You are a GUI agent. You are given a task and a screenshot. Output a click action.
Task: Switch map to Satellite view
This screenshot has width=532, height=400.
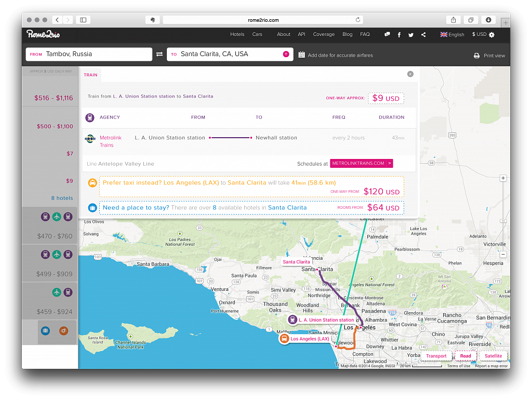coord(493,356)
